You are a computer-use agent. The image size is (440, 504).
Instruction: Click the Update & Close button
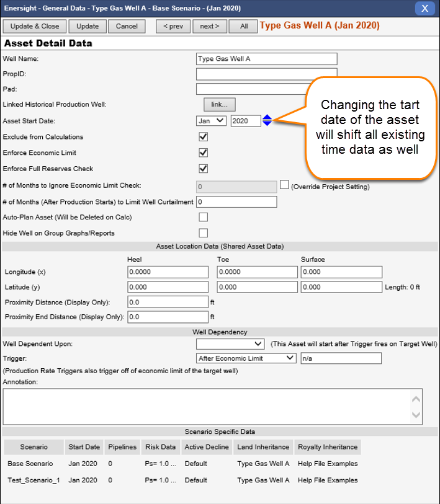coord(35,27)
